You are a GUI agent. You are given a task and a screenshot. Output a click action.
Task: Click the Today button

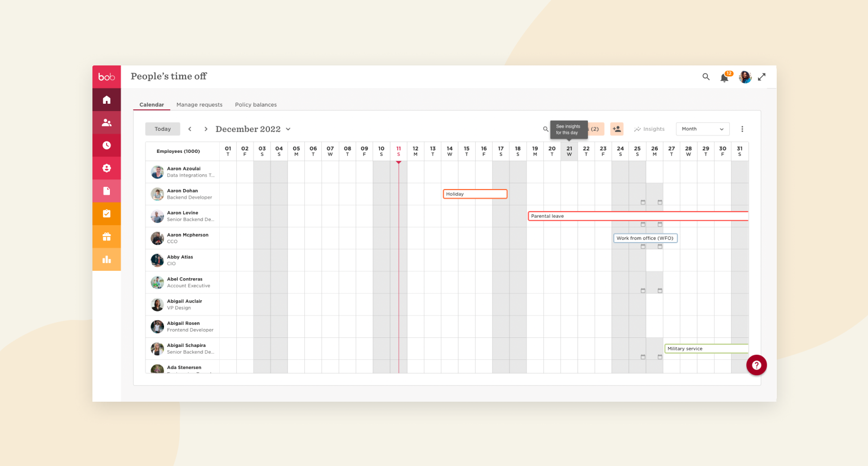(163, 129)
